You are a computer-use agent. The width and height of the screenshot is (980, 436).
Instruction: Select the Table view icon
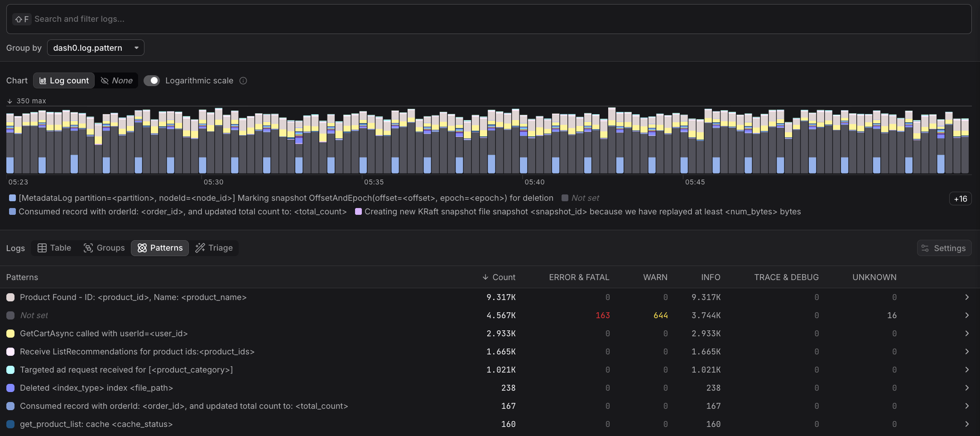(42, 248)
